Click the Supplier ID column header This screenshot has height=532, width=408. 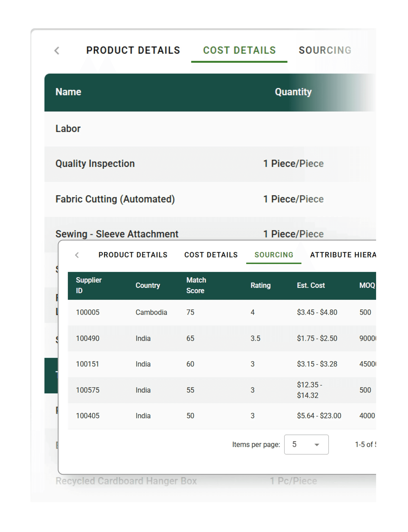coord(89,285)
